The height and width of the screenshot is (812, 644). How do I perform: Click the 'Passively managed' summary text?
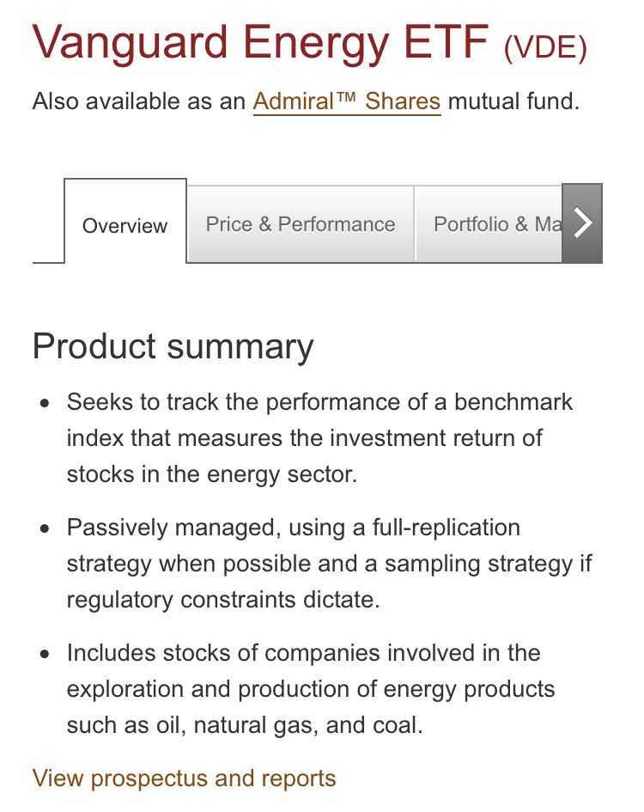pyautogui.click(x=294, y=528)
